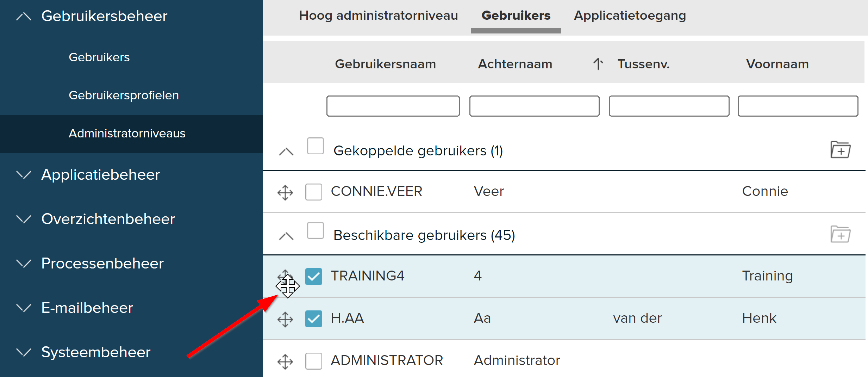This screenshot has height=377, width=868.
Task: Click the Voornaam column header
Action: point(778,64)
